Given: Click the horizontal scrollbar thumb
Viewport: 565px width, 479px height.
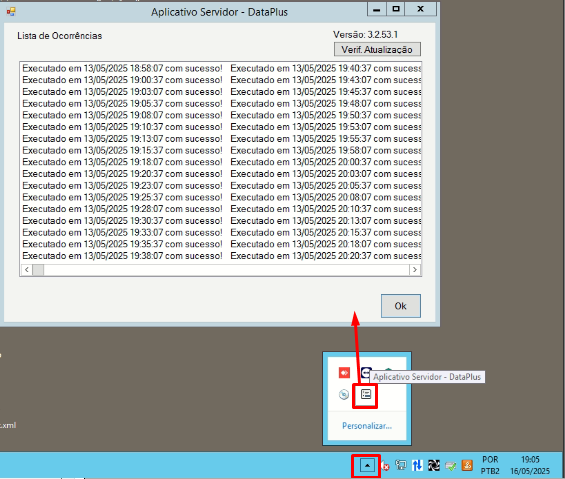Looking at the screenshot, I should click(38, 270).
